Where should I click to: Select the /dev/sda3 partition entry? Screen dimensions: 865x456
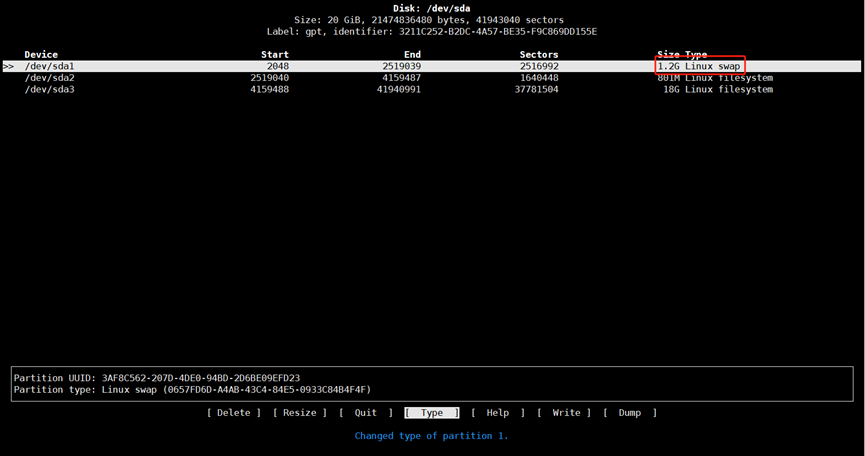(50, 90)
